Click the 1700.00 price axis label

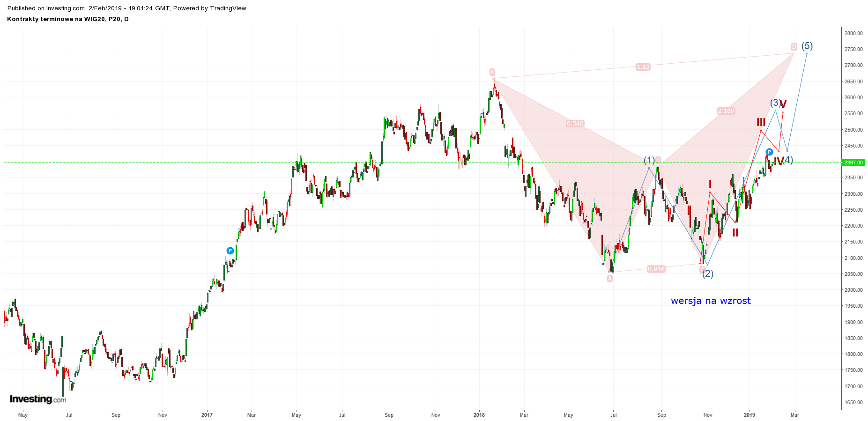point(853,386)
